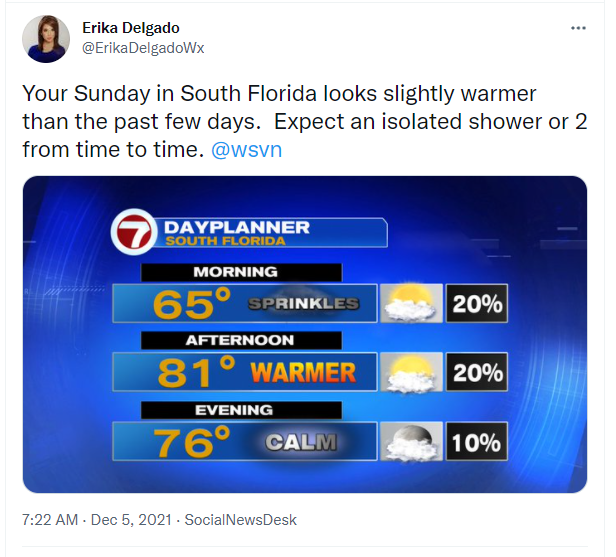616x557 pixels.
Task: Click the 65° morning temperature
Action: tap(192, 303)
